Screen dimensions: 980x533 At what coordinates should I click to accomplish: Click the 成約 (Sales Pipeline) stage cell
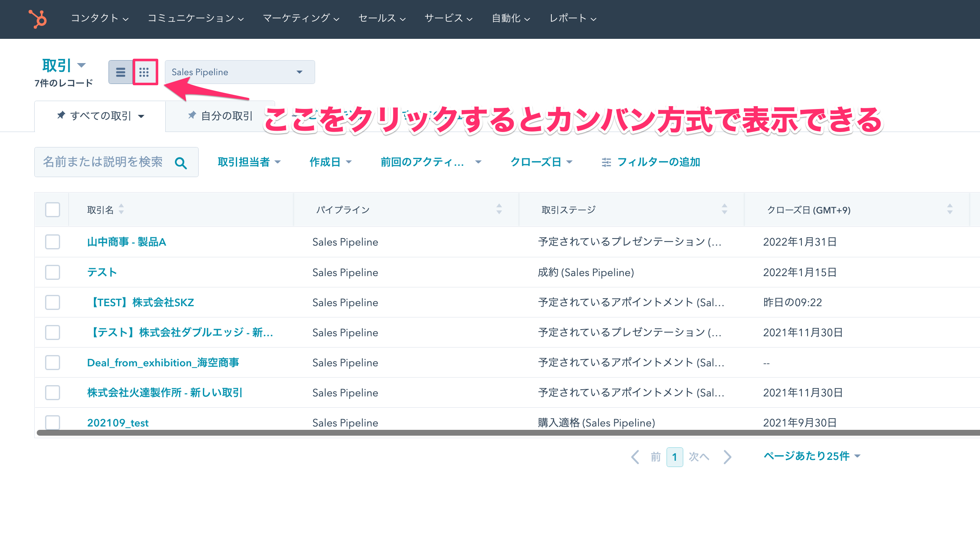(586, 272)
